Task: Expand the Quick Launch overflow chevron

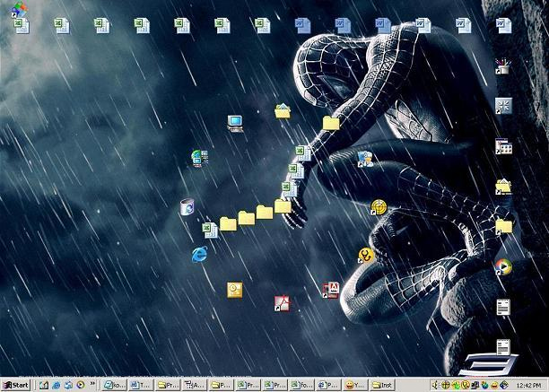Action: click(x=92, y=385)
